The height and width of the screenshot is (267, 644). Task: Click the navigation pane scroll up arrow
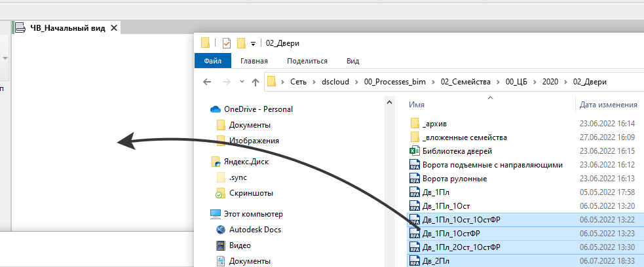tap(390, 103)
